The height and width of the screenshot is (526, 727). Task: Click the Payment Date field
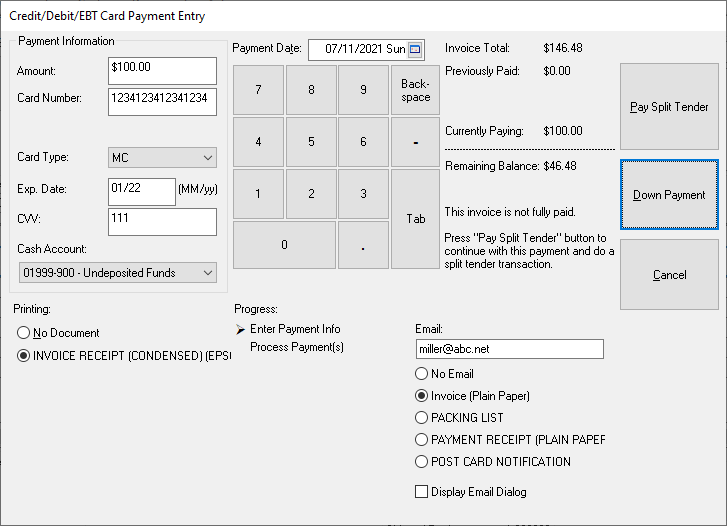358,49
